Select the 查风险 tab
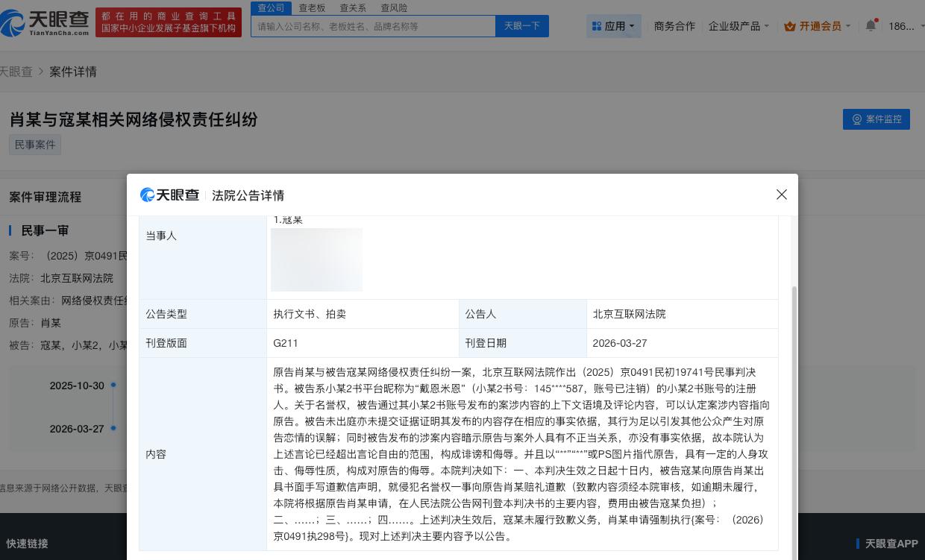The height and width of the screenshot is (560, 925). [x=393, y=7]
